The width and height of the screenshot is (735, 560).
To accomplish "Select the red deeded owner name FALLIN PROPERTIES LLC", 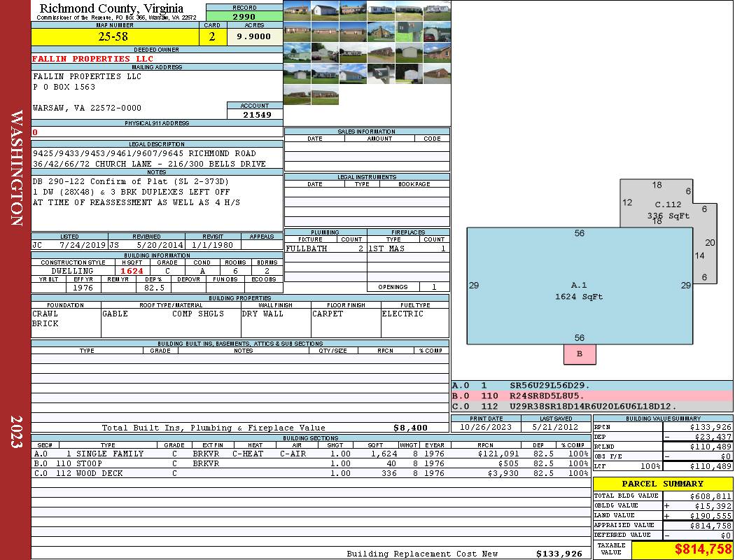I will click(92, 59).
